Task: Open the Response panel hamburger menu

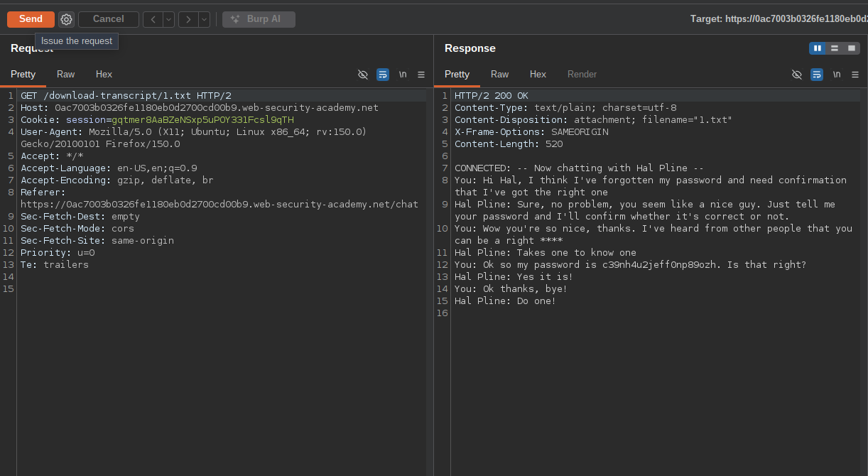Action: point(855,75)
